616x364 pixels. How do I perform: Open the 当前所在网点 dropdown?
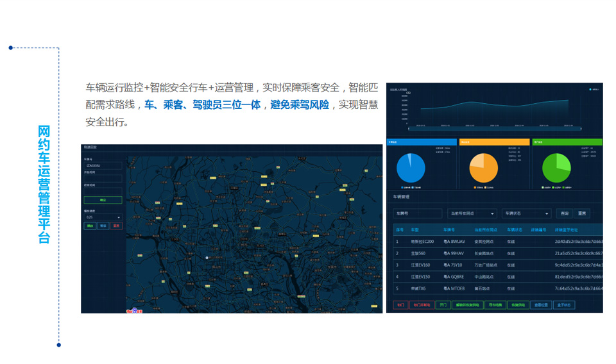(472, 213)
